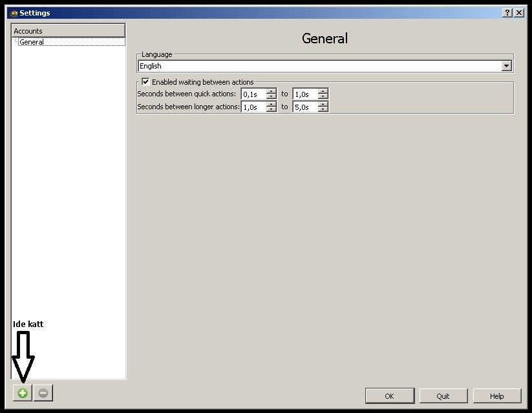Click the Accounts column header
532x413 pixels.
pyautogui.click(x=68, y=30)
